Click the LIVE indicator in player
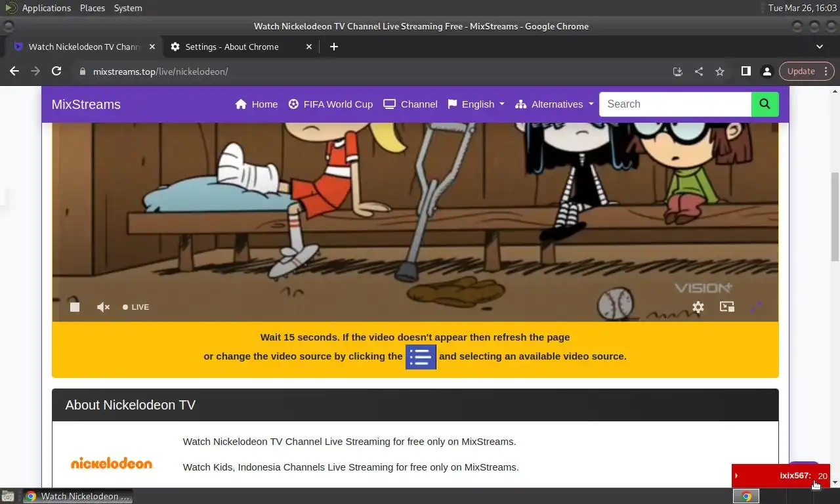This screenshot has height=504, width=840. coord(136,307)
